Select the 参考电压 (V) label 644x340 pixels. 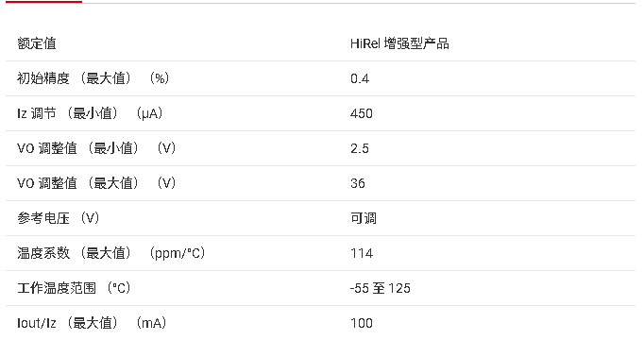pyautogui.click(x=59, y=217)
